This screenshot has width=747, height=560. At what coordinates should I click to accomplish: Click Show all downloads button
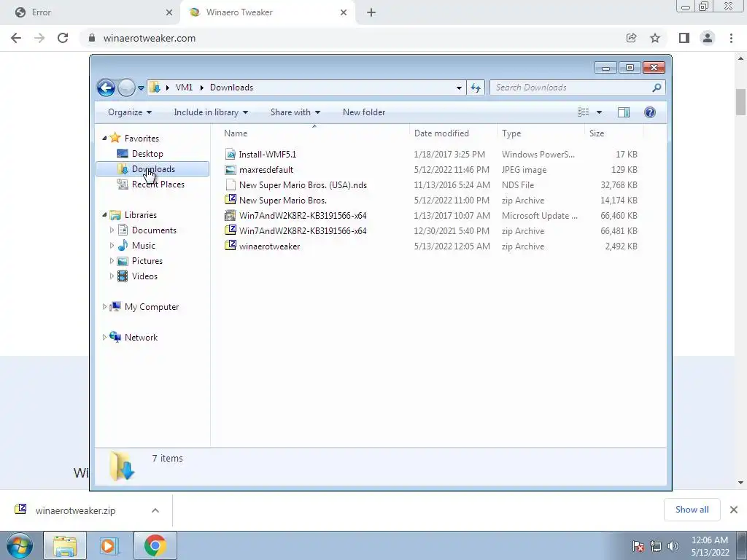click(x=692, y=510)
